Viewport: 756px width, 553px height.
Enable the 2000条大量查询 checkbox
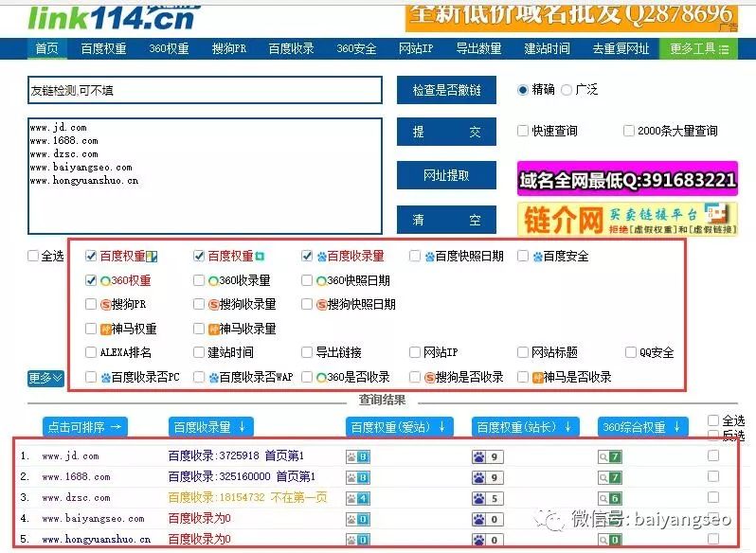(629, 131)
